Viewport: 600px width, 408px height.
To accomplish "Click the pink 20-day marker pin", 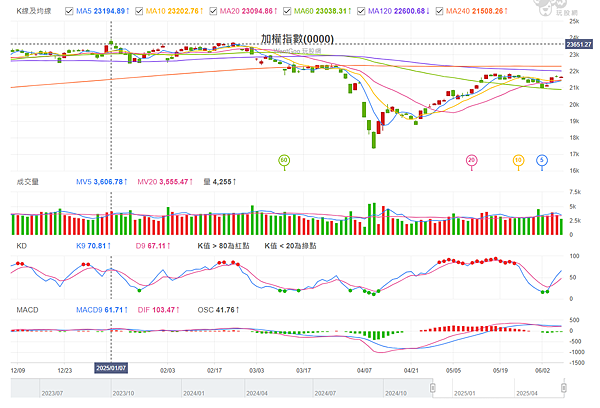I will coord(471,161).
